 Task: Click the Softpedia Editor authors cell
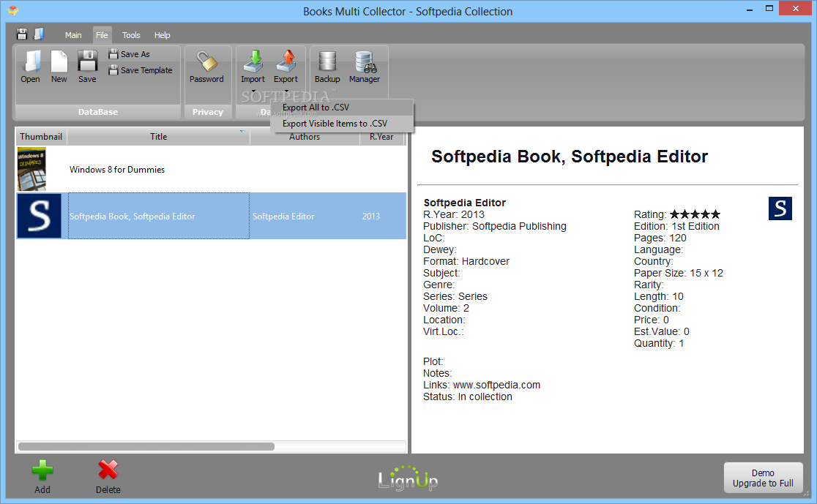pos(305,216)
